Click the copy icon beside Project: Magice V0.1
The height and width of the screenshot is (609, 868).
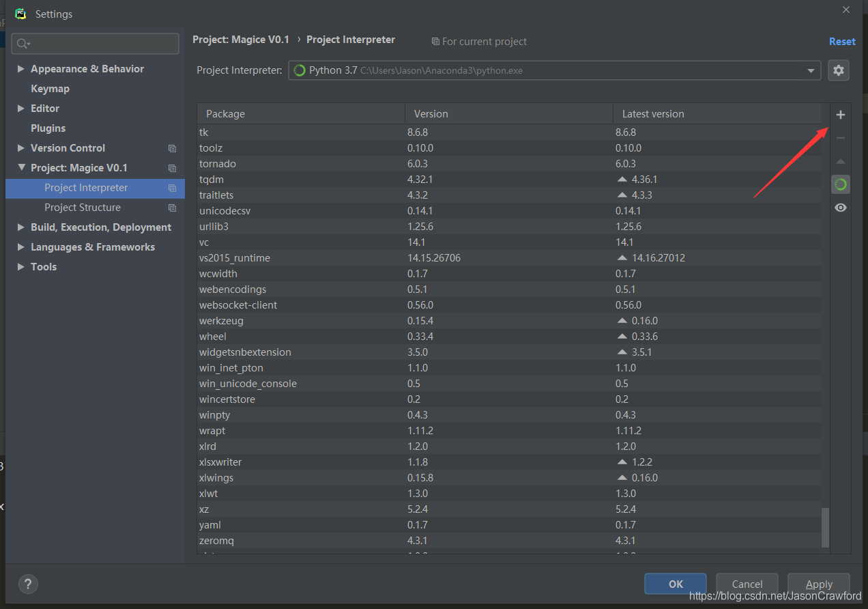tap(172, 168)
